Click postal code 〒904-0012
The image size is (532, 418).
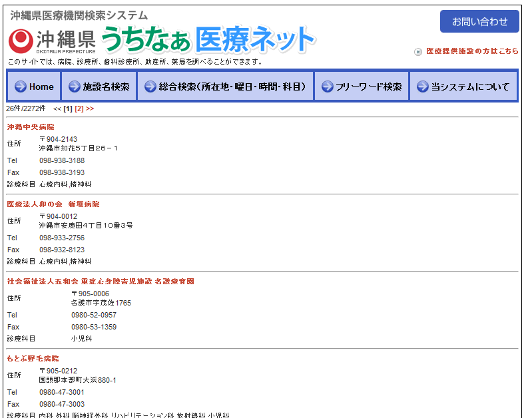click(x=59, y=216)
